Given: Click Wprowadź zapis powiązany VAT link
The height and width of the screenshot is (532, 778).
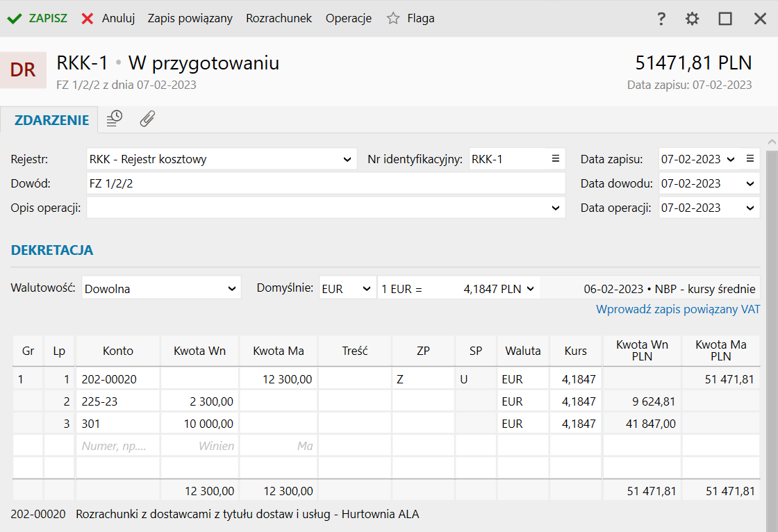Looking at the screenshot, I should 678,309.
